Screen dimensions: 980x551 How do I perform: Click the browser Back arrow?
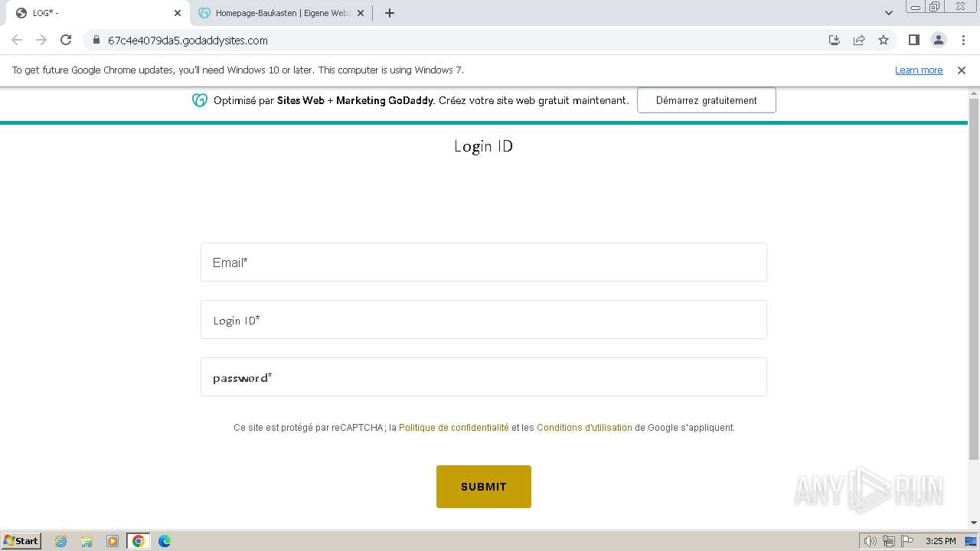pos(17,41)
